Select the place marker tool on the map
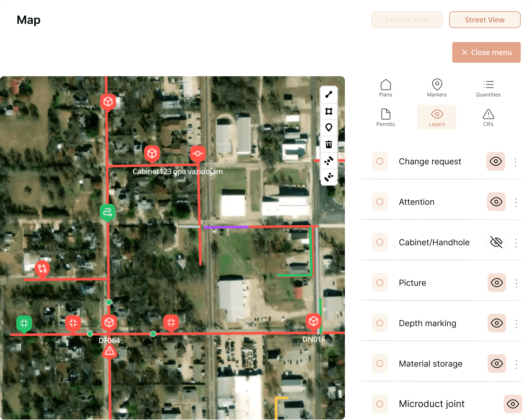The width and height of the screenshot is (529, 420). click(329, 128)
